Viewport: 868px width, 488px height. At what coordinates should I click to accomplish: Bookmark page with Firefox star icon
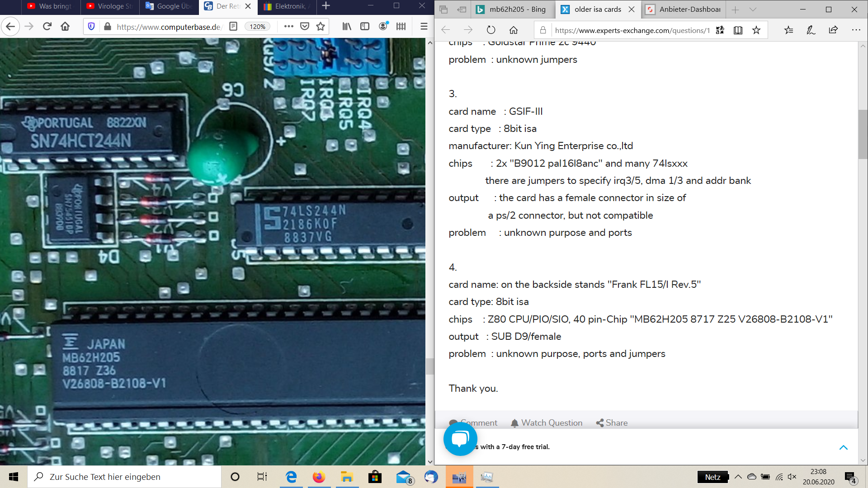click(321, 27)
